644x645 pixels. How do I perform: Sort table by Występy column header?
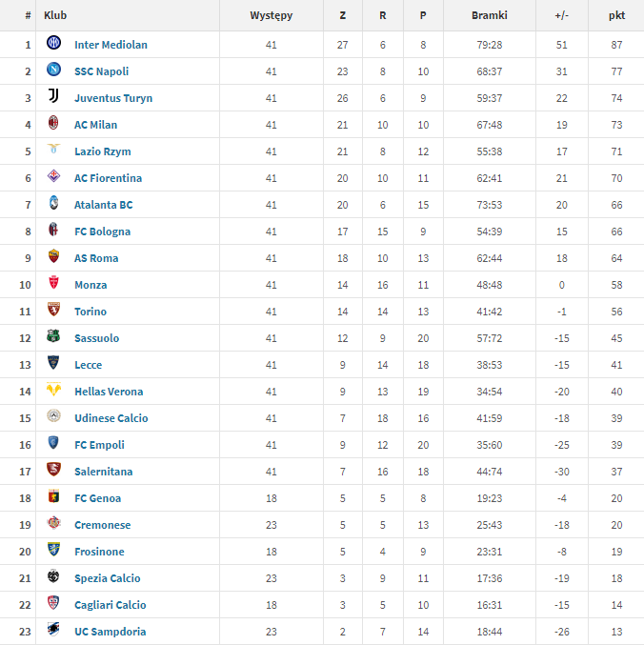(272, 15)
